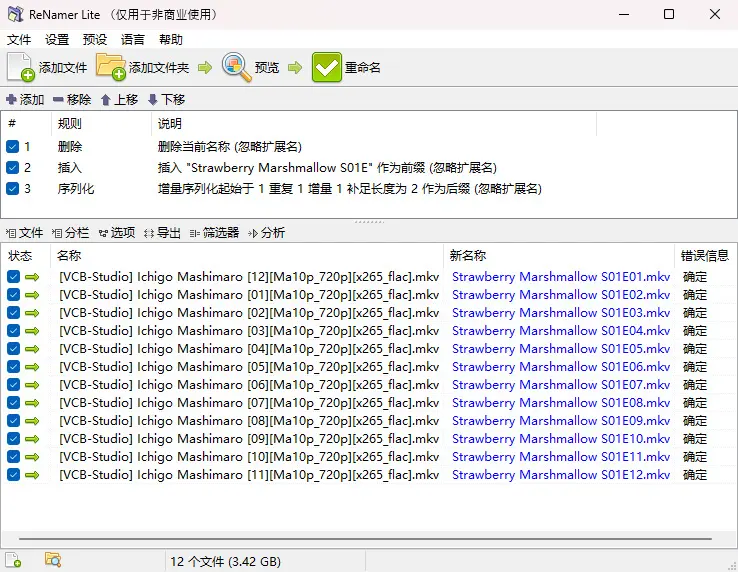Select new name Strawberry Marshmallow S01E06.mkv

tap(561, 367)
